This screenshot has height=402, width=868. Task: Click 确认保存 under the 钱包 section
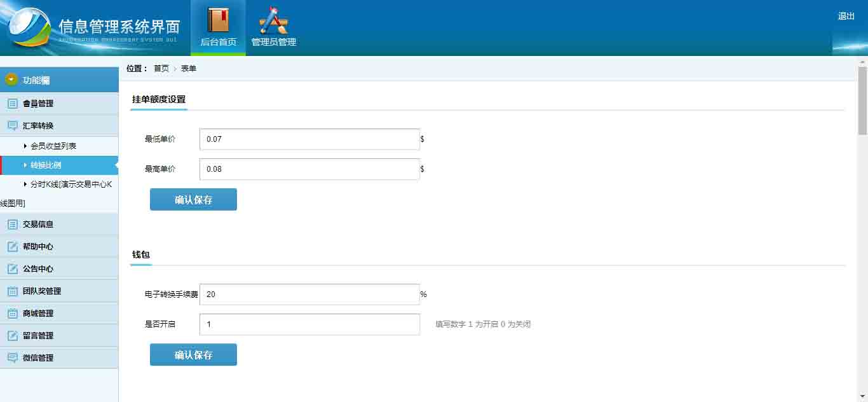pyautogui.click(x=193, y=355)
